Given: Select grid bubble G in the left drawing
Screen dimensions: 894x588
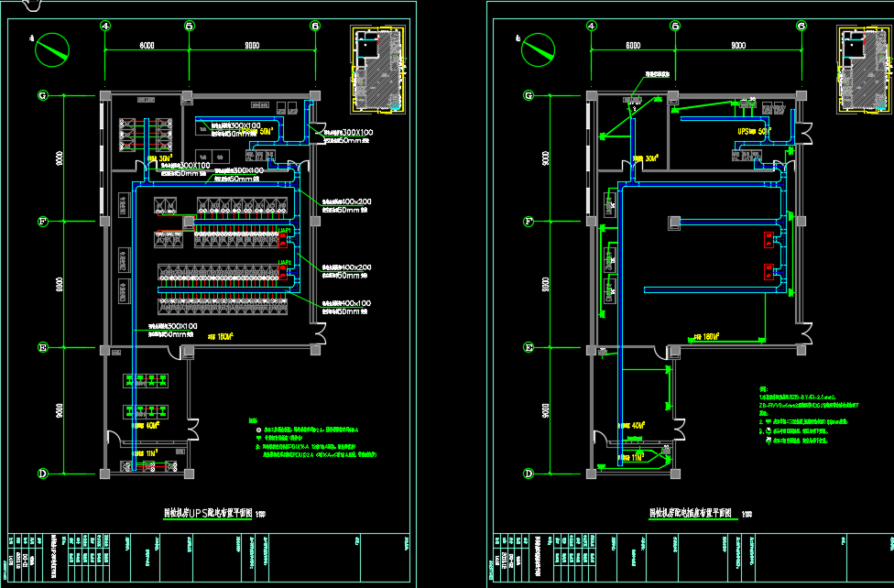Looking at the screenshot, I should (42, 95).
